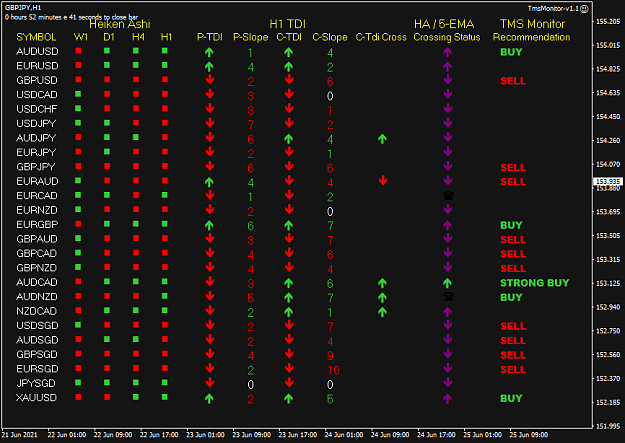Click the JPYSGD D1 green Heiken Ashi square

click(107, 382)
